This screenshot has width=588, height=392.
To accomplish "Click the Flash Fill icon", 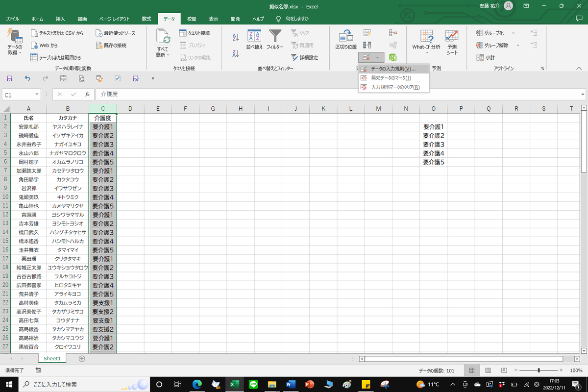I will [367, 33].
